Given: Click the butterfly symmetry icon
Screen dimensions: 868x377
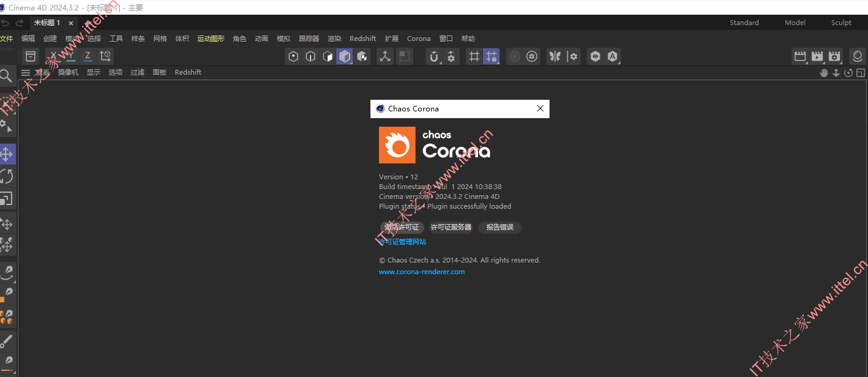Looking at the screenshot, I should 555,57.
